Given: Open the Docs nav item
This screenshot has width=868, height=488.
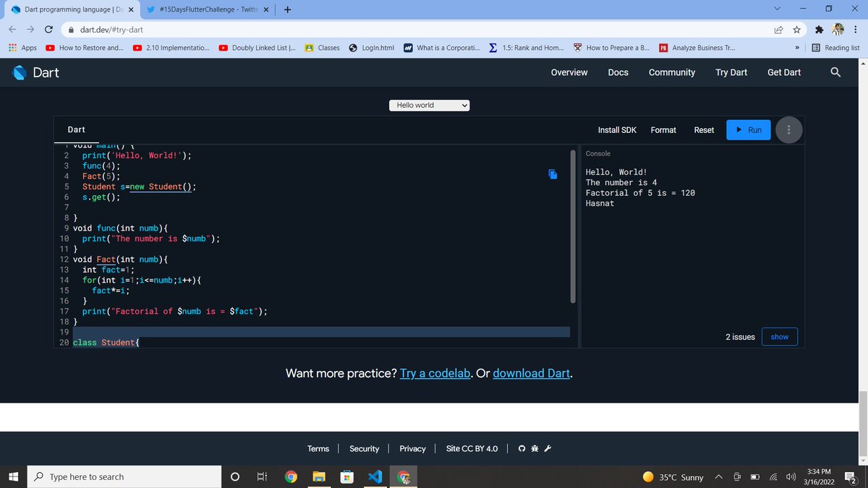Looking at the screenshot, I should pos(618,72).
